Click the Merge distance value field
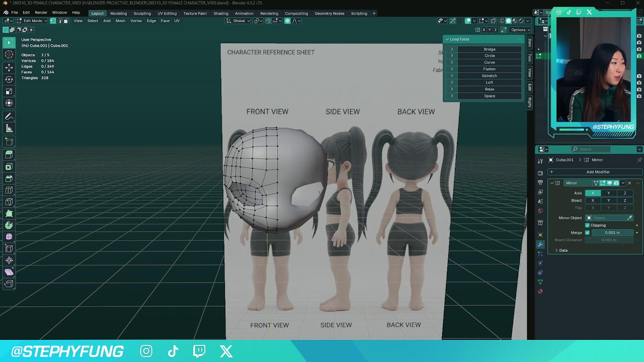The height and width of the screenshot is (362, 644). pos(612,233)
